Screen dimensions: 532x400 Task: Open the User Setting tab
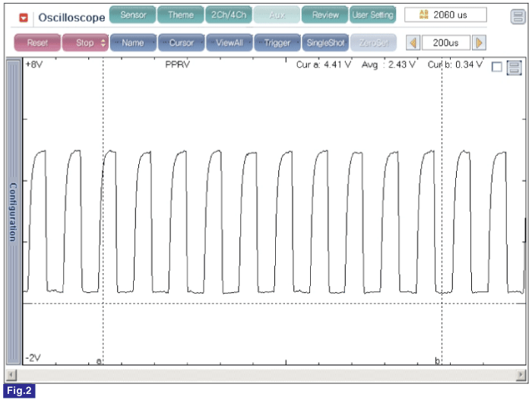pyautogui.click(x=373, y=15)
